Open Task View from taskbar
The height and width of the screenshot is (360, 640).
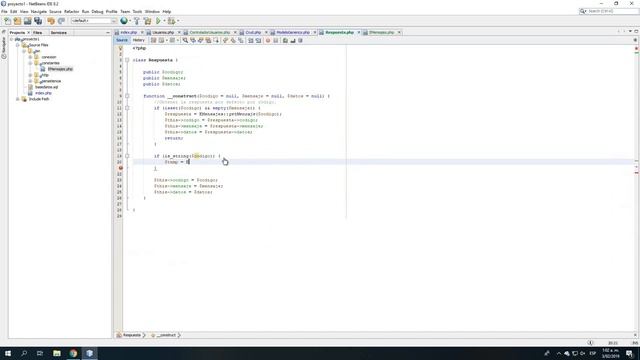[x=40, y=353]
